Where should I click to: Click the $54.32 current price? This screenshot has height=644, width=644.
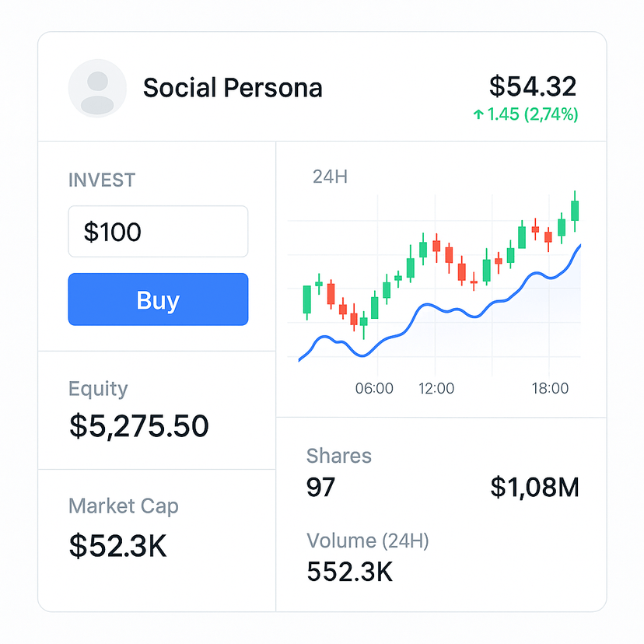pyautogui.click(x=533, y=86)
